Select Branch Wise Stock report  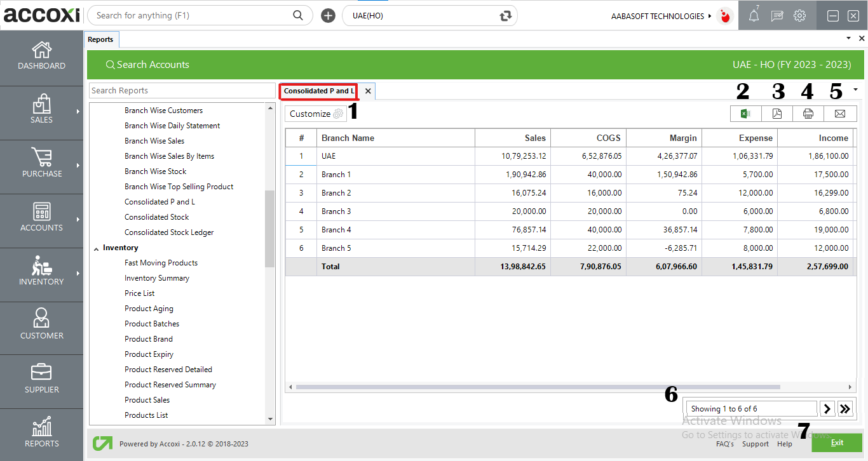155,171
